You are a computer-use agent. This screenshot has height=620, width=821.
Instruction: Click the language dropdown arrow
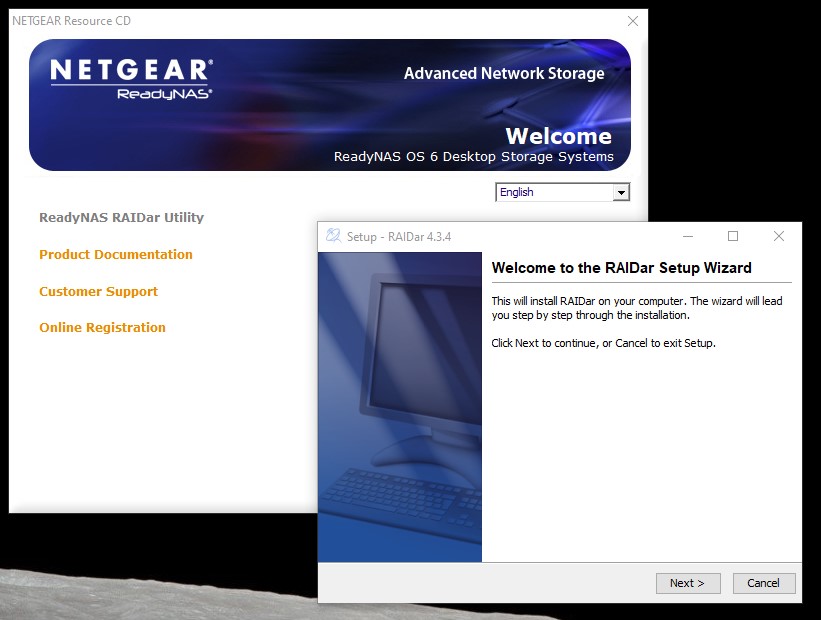coord(621,192)
